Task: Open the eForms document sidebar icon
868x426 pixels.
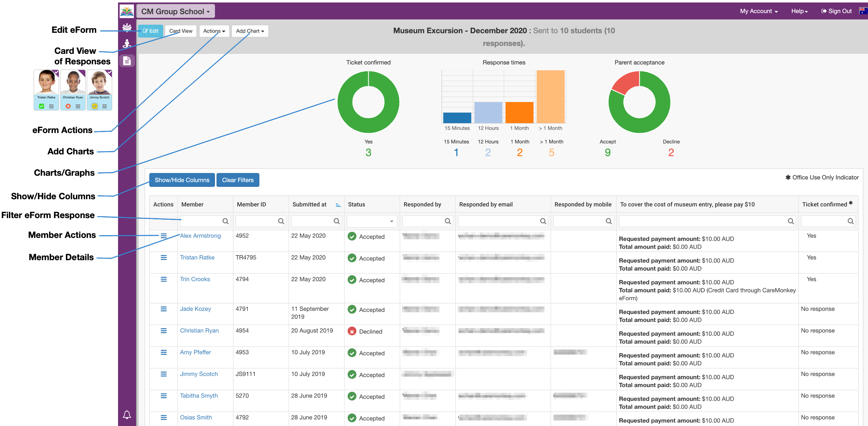Action: pyautogui.click(x=127, y=61)
